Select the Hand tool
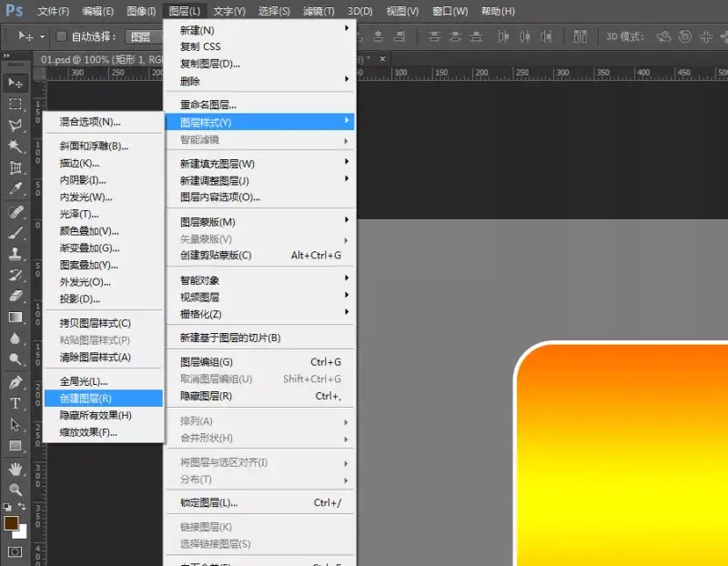 coord(15,469)
